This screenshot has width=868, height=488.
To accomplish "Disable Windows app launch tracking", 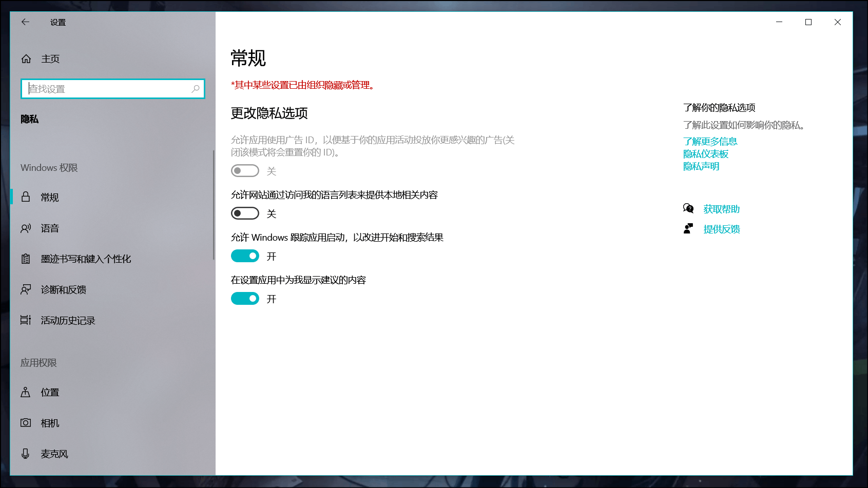I will click(245, 256).
